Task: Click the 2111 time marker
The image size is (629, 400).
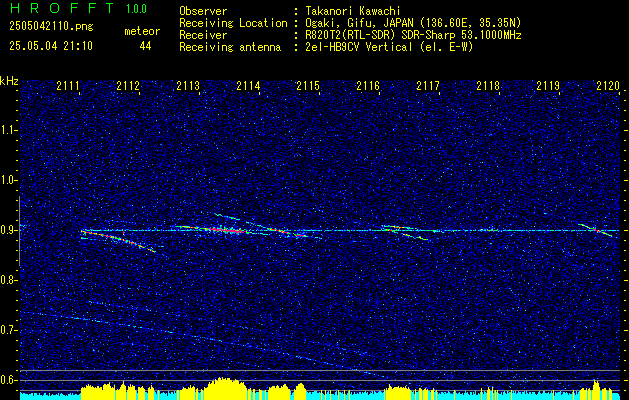Action: [68, 85]
